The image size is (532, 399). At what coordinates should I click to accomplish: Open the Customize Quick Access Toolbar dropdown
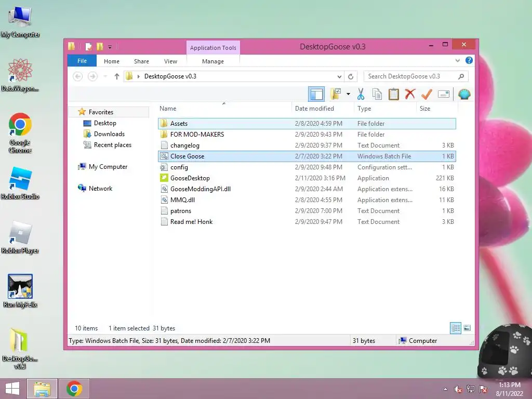click(110, 47)
